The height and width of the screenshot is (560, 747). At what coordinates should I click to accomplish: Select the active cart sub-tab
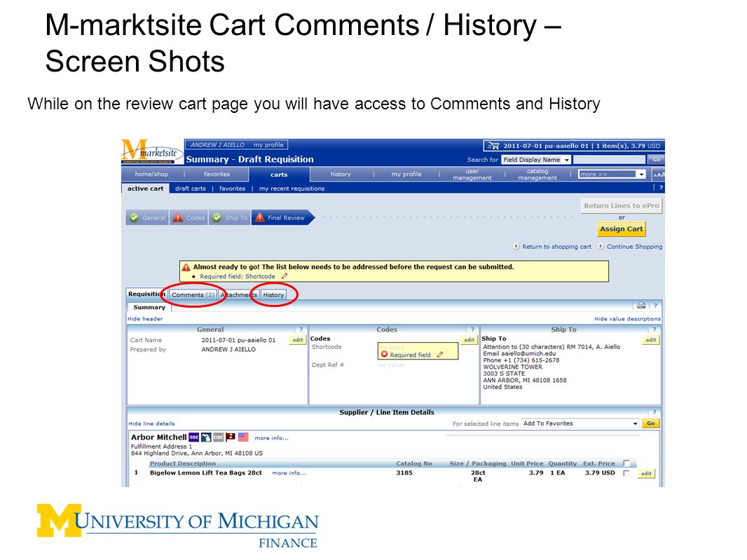point(145,189)
